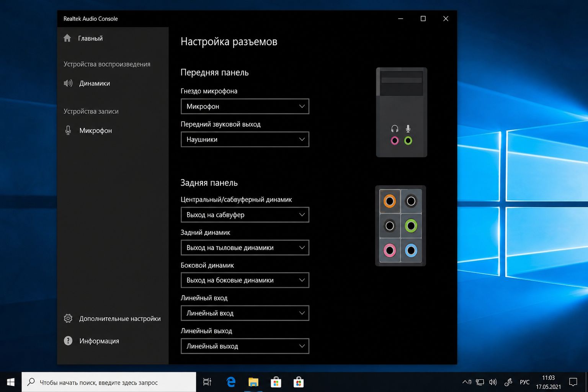Click the green rear panel jack
This screenshot has height=392, width=588.
[411, 226]
